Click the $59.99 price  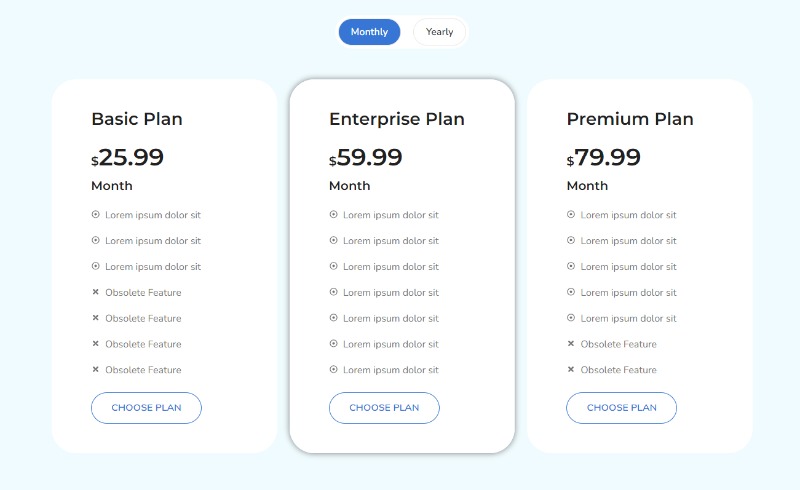[366, 158]
